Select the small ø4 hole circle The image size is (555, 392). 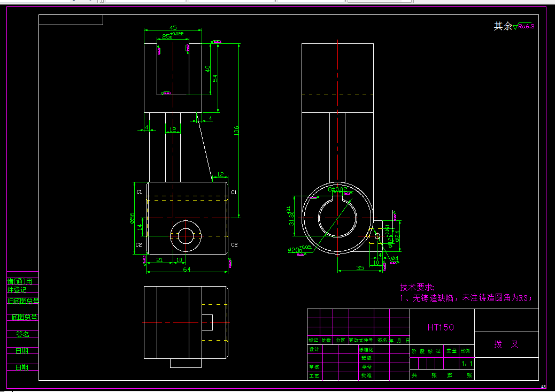(377, 236)
